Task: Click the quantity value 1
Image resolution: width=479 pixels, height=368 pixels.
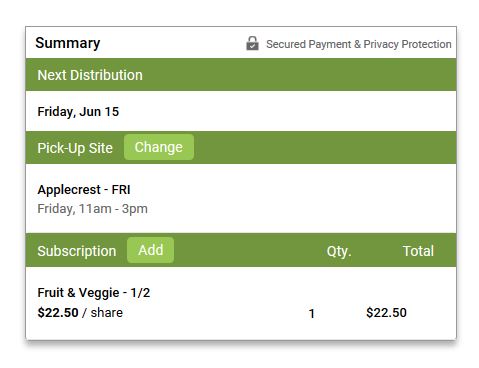Action: [312, 313]
